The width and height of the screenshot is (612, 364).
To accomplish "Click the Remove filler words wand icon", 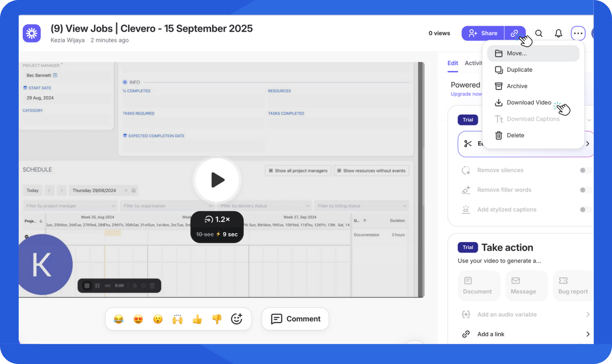I will pos(466,190).
